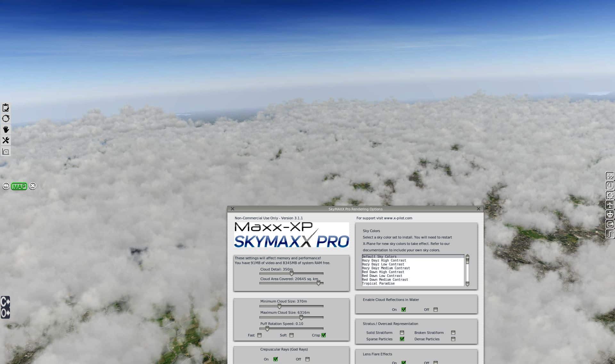Click the airplane icon on right toolbar
615x364 pixels.
610,205
